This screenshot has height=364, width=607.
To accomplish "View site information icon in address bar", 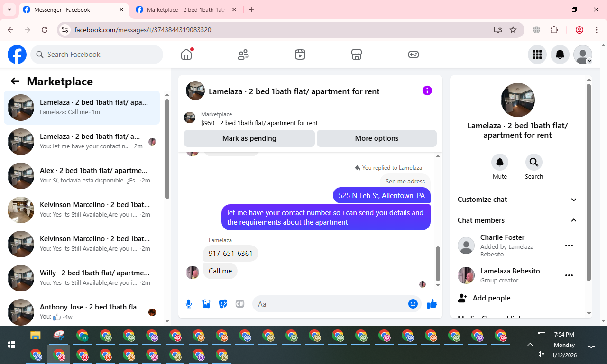I will point(65,30).
